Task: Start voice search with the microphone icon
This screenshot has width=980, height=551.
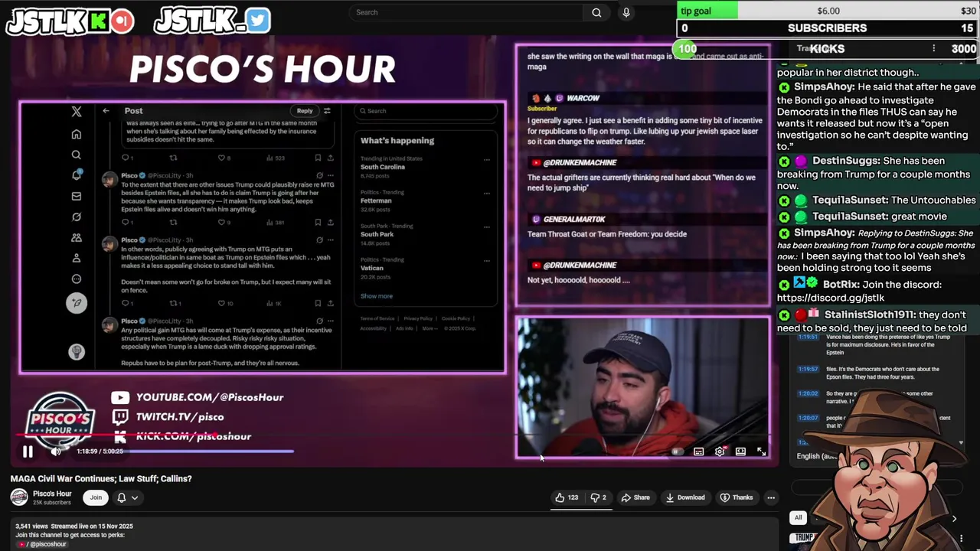Action: coord(626,12)
